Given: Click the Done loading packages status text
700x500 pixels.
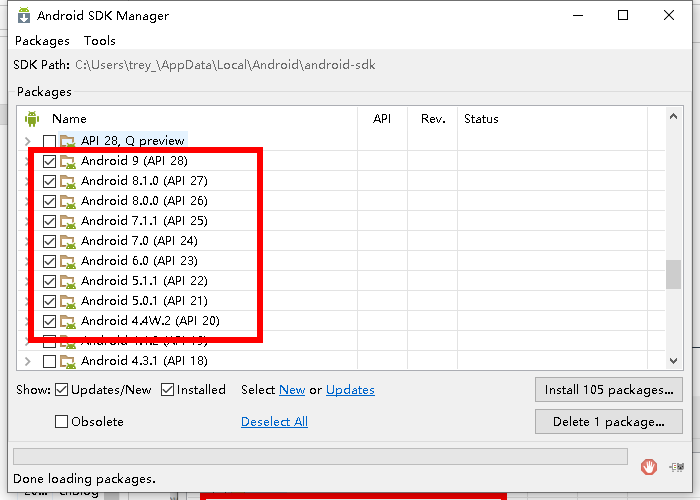Looking at the screenshot, I should point(84,479).
